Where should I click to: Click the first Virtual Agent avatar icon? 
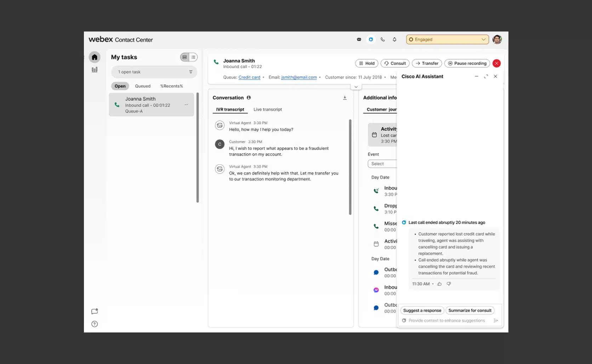click(x=220, y=125)
